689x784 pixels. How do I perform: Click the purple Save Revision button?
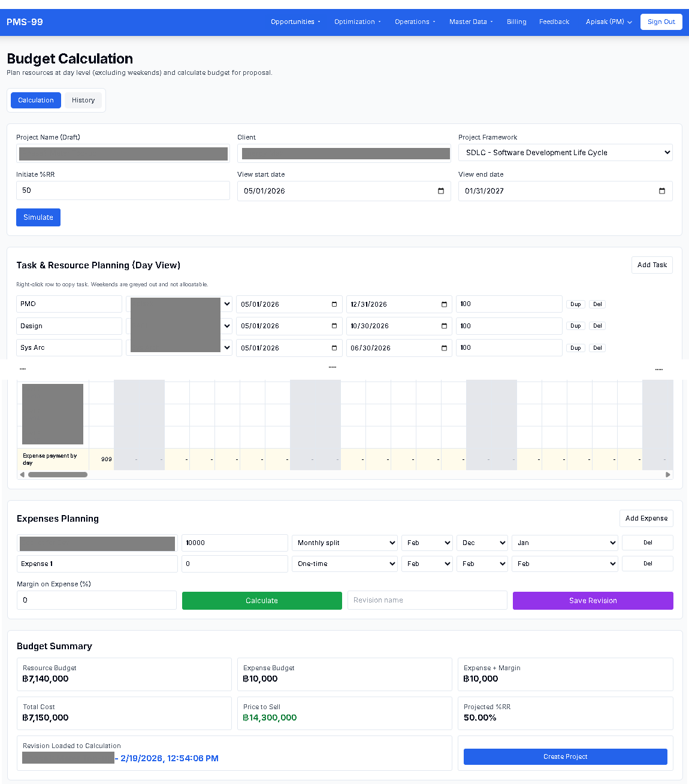coord(593,601)
